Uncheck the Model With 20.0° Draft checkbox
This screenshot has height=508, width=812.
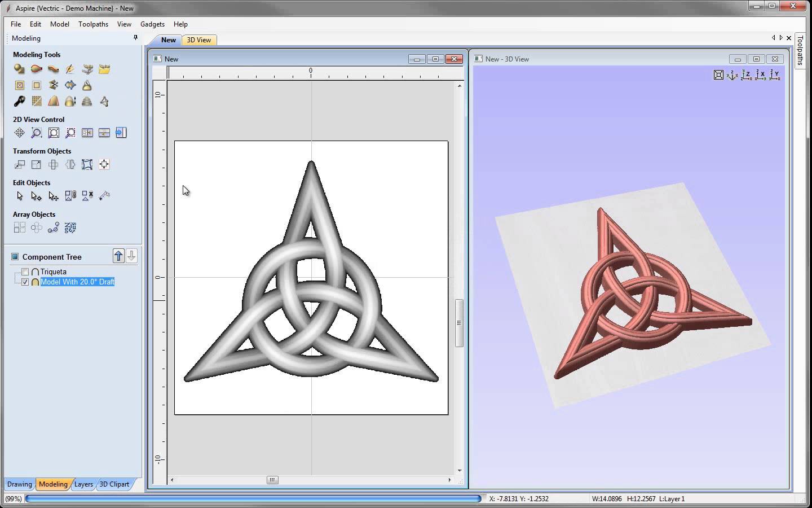point(25,282)
